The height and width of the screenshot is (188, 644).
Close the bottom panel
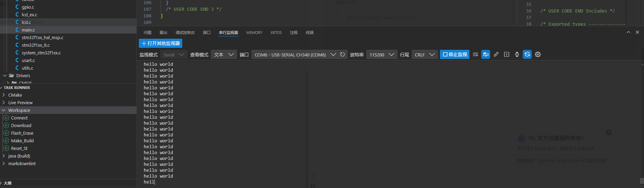click(x=637, y=32)
